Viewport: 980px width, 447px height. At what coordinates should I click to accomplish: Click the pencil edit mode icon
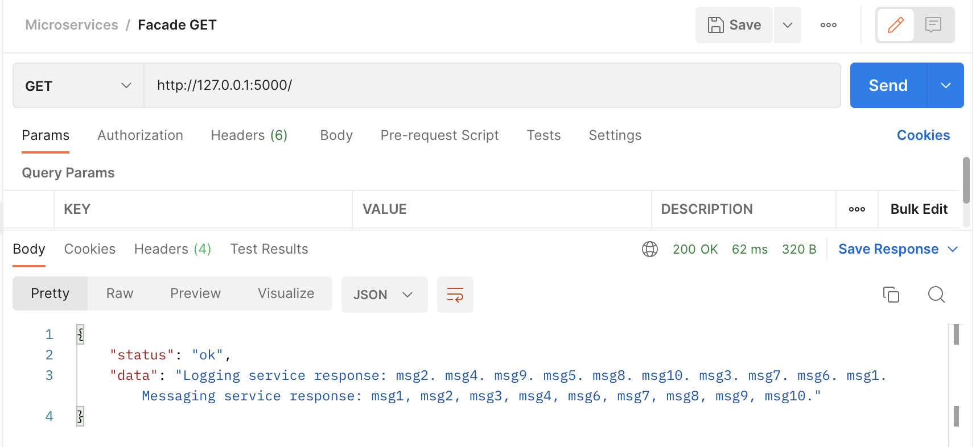pos(895,25)
